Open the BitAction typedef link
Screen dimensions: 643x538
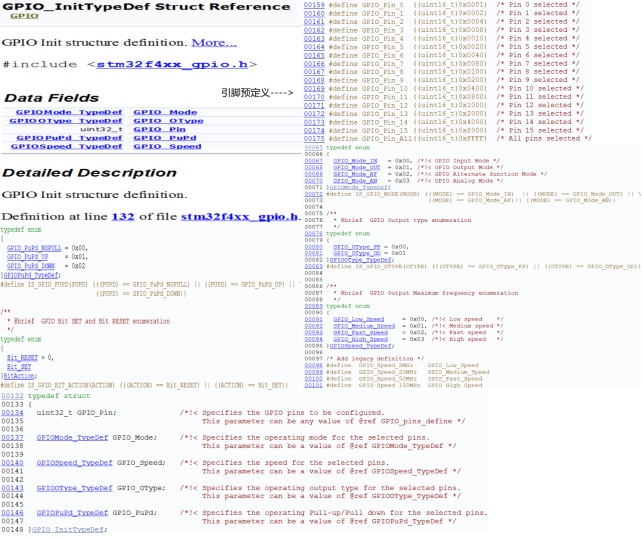[x=19, y=376]
